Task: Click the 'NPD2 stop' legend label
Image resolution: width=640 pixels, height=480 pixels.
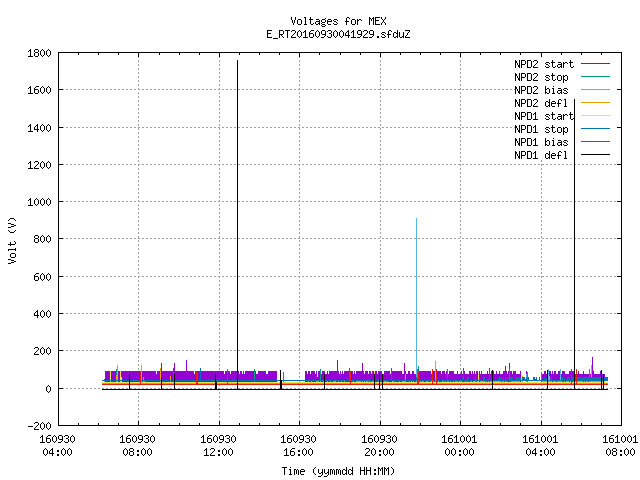Action: pos(541,77)
